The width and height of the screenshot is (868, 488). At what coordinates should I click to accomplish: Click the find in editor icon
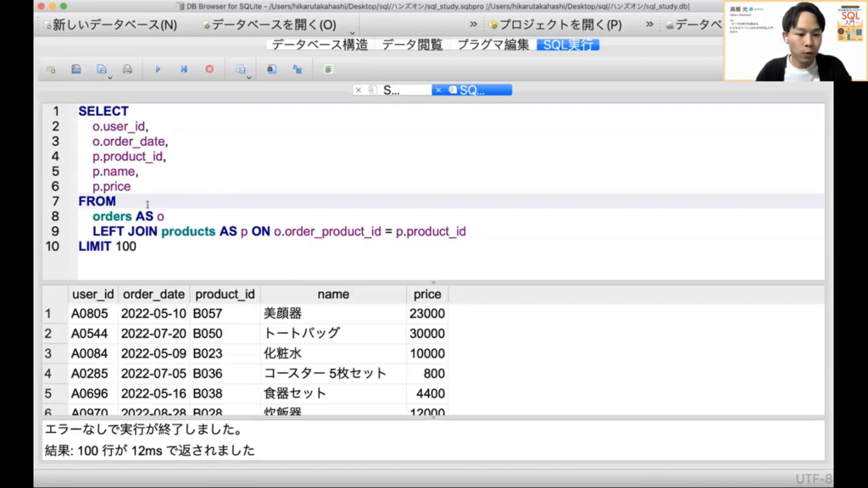click(x=271, y=69)
